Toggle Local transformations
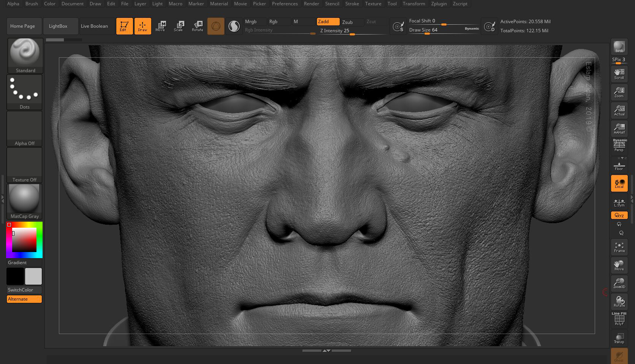This screenshot has height=364, width=635. click(x=619, y=183)
